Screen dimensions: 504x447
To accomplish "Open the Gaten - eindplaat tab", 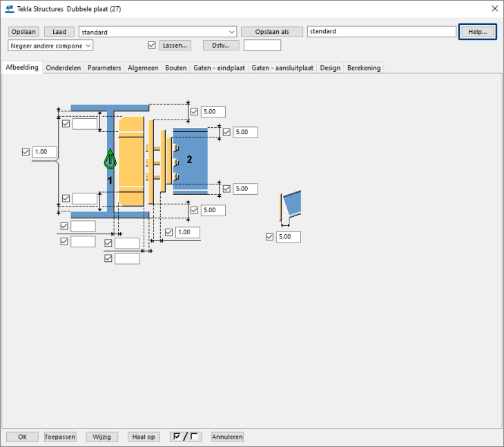I will (218, 68).
